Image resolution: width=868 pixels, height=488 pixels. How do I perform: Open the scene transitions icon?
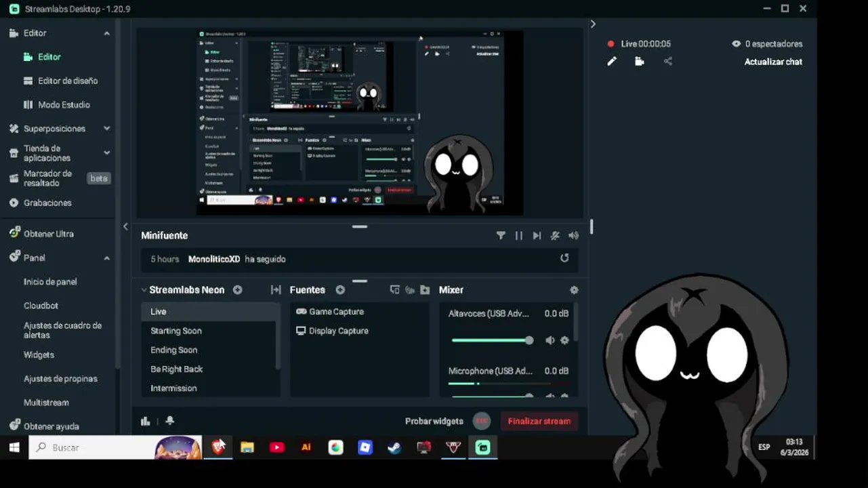point(276,290)
